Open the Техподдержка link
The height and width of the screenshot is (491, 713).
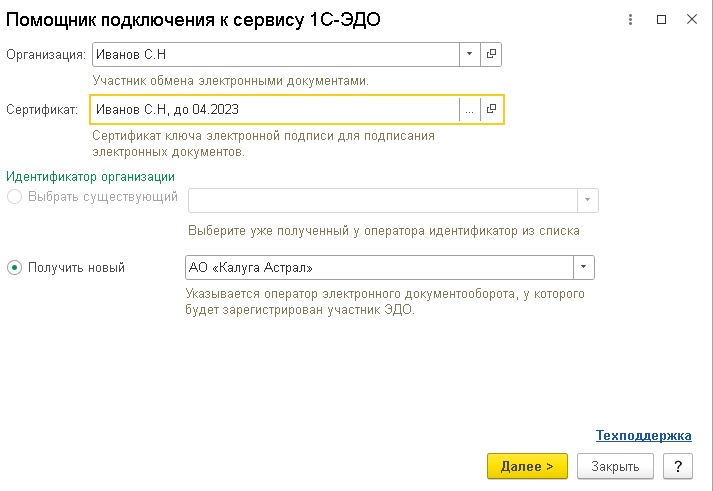tap(643, 435)
